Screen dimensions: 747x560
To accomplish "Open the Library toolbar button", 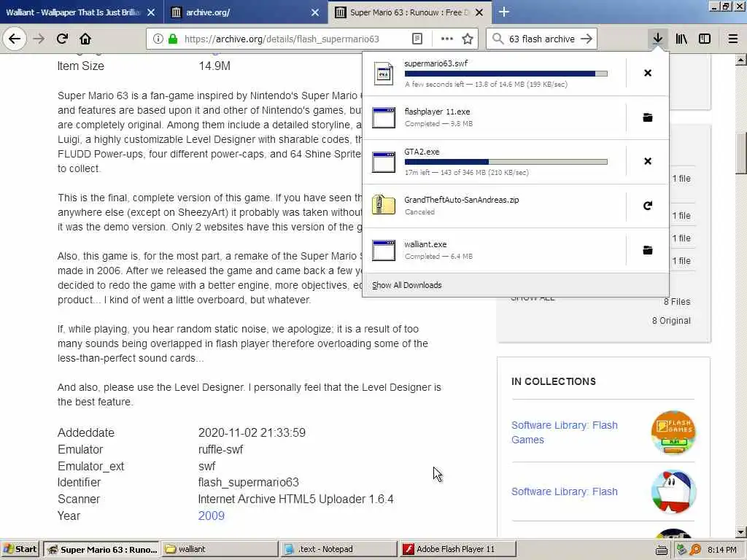I will [681, 39].
